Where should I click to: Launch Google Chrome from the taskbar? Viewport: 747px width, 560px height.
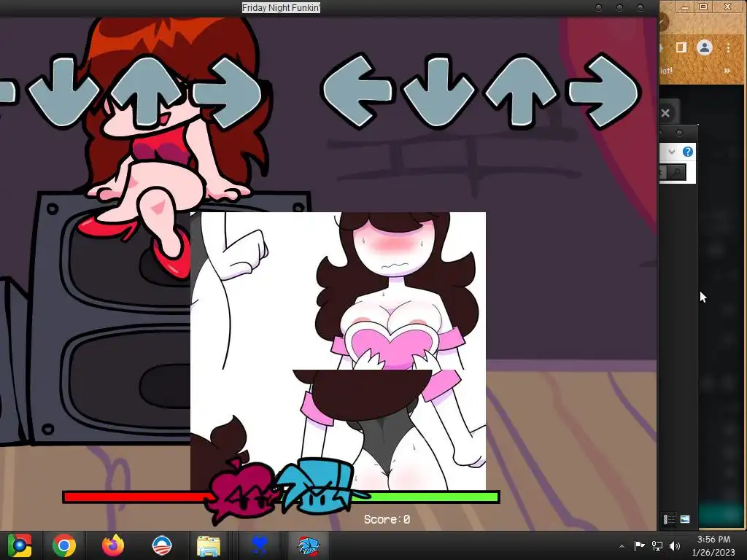tap(64, 545)
